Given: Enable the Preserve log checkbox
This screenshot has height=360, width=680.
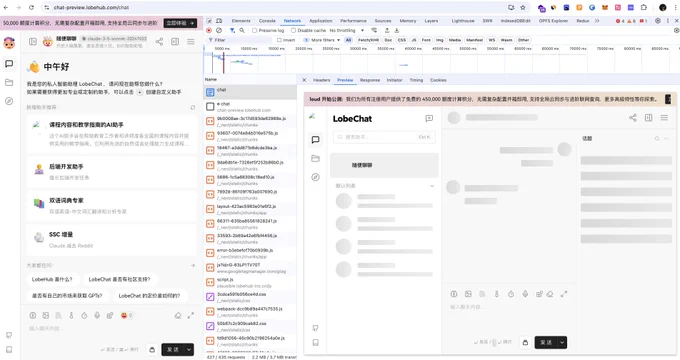Looking at the screenshot, I should tap(255, 30).
